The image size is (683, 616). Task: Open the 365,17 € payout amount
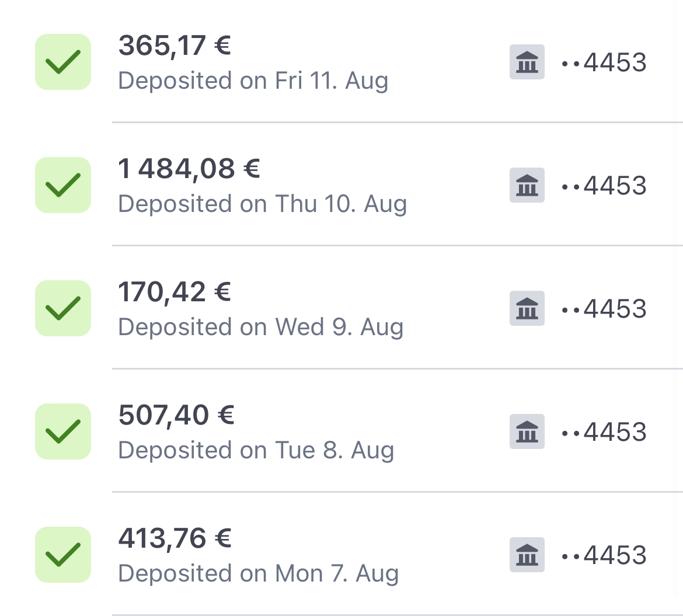pyautogui.click(x=175, y=46)
